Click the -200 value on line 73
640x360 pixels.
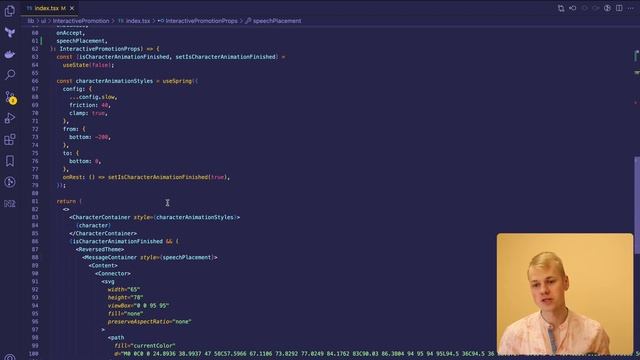point(102,137)
